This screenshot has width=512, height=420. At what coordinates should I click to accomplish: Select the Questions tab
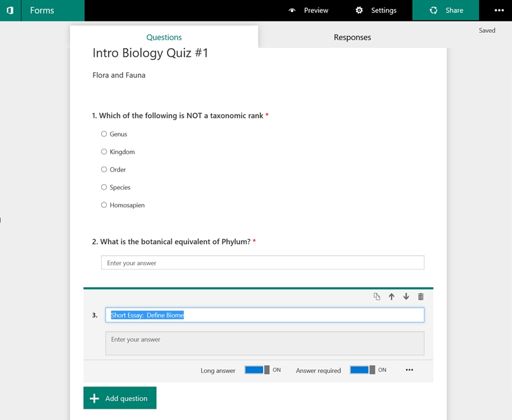[164, 37]
